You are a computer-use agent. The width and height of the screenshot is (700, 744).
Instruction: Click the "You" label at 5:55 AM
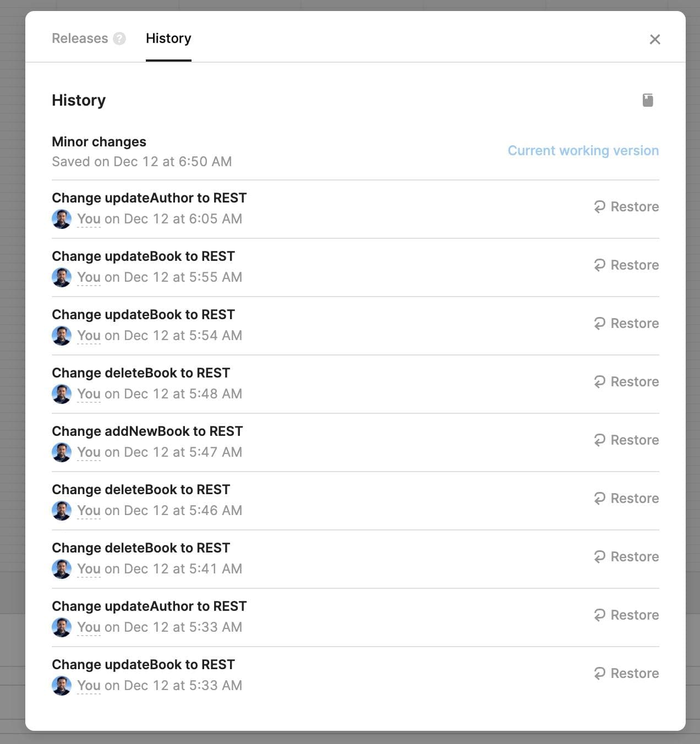[89, 277]
